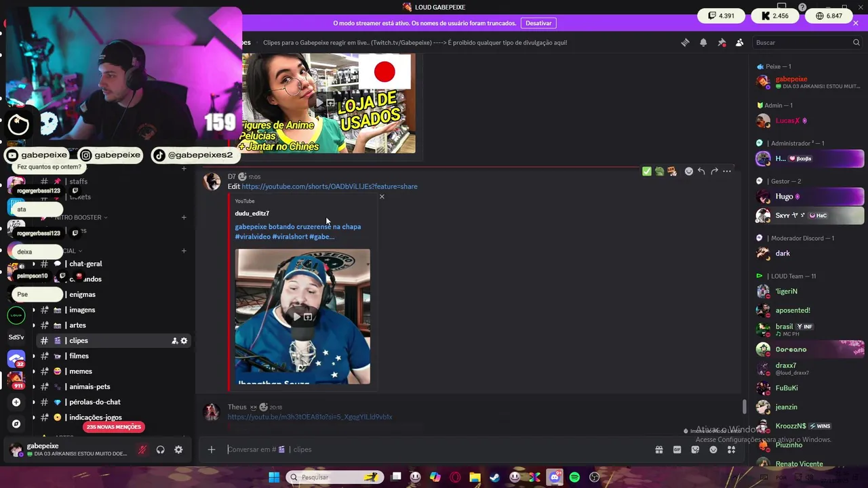Open member Hugo in list
868x488 pixels.
click(x=810, y=197)
